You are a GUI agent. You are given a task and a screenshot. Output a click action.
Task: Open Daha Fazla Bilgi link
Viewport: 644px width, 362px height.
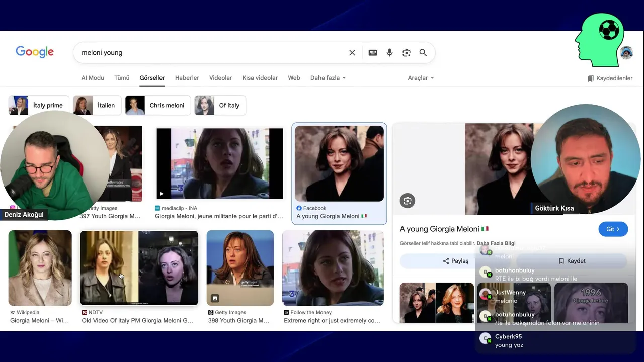(496, 243)
